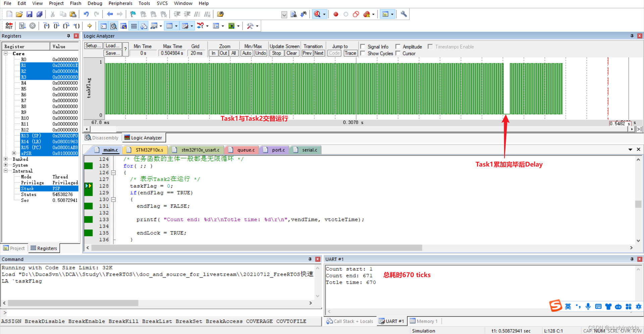This screenshot has height=334, width=644.
Task: Collapse the code block at line 126
Action: click(x=113, y=173)
